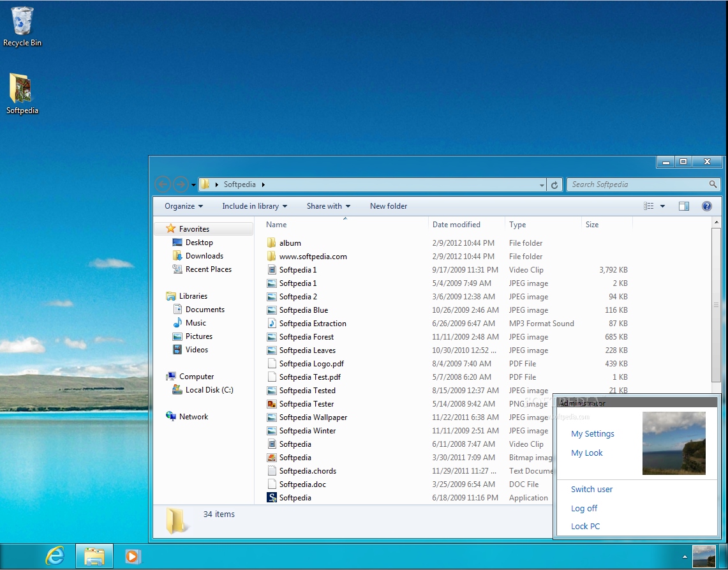Open Recent Places in sidebar
Image resolution: width=728 pixels, height=570 pixels.
coord(209,269)
